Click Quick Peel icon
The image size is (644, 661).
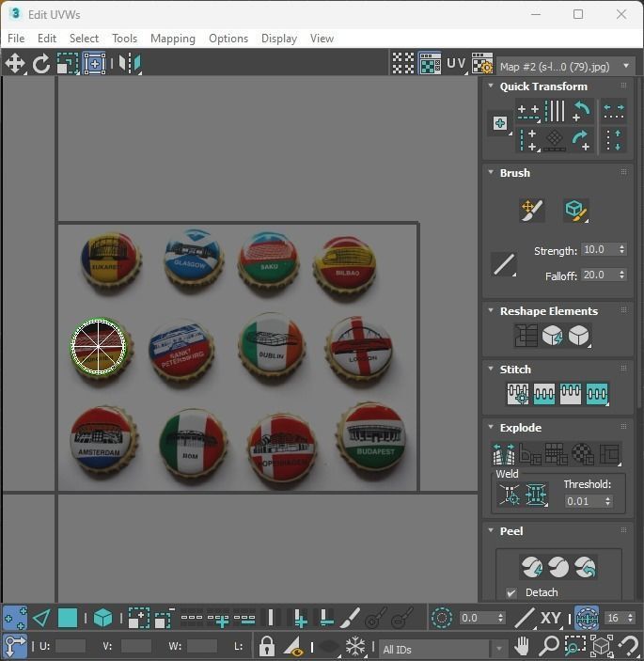[x=532, y=567]
